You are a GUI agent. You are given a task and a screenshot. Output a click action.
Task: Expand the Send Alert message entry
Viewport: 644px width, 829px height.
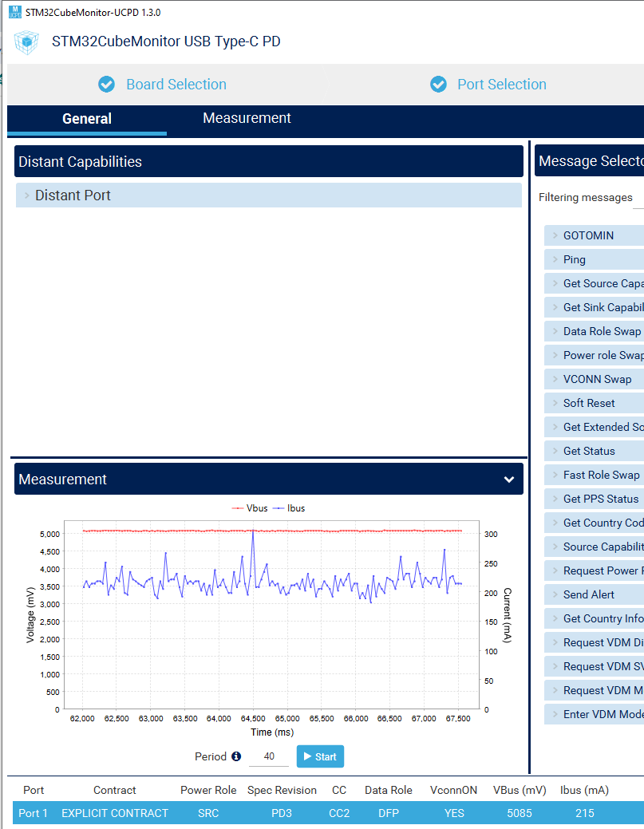pyautogui.click(x=588, y=594)
